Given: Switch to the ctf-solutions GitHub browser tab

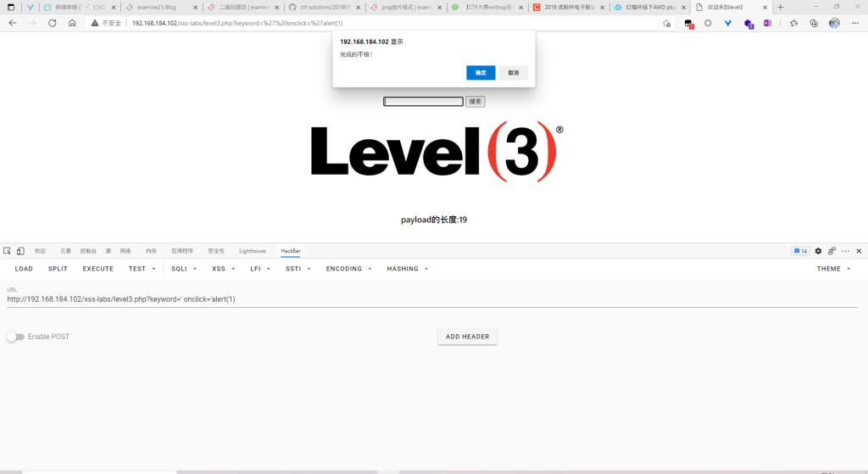Looking at the screenshot, I should [x=324, y=7].
